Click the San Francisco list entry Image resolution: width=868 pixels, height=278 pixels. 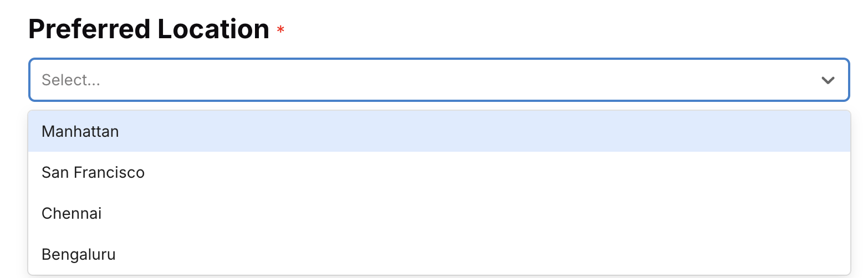click(x=93, y=173)
